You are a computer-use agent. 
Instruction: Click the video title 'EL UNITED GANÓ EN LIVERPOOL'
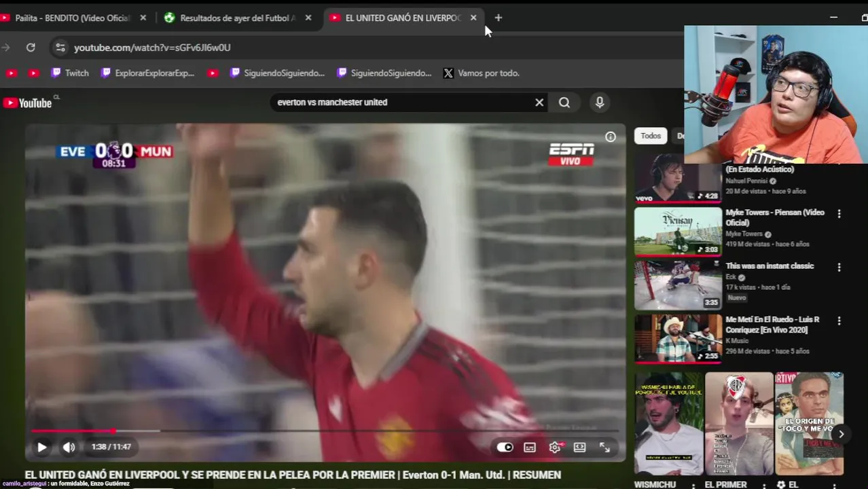293,475
